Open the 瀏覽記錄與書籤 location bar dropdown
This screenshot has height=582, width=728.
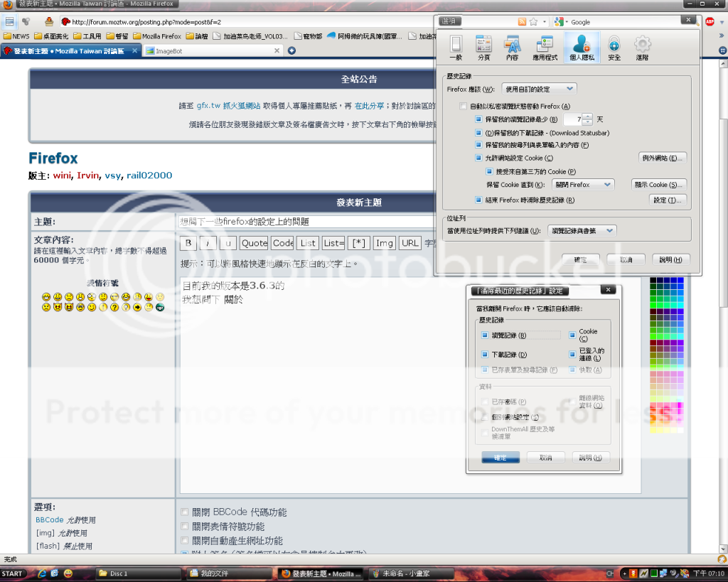click(582, 231)
